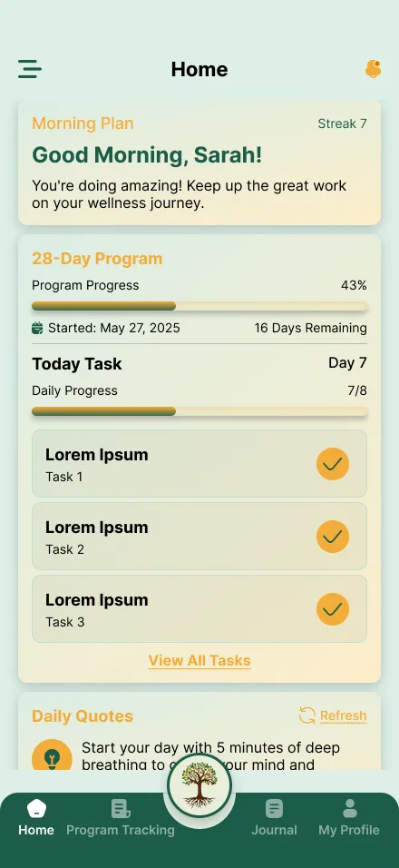
Task: Click the Refresh arrows icon
Action: [307, 715]
